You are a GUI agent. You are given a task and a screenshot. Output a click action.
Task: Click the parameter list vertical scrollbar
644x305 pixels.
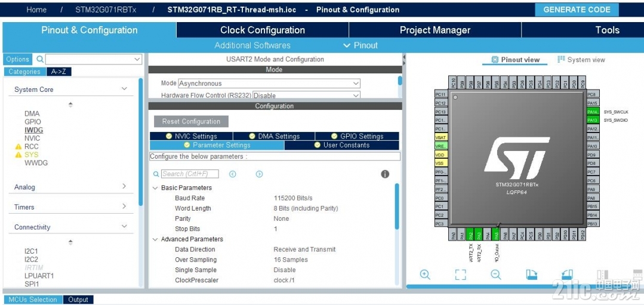coord(397,206)
